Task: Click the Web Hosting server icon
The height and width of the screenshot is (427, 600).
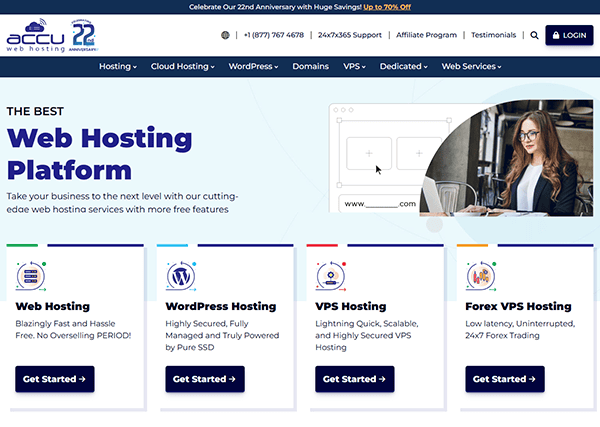Action: (31, 276)
